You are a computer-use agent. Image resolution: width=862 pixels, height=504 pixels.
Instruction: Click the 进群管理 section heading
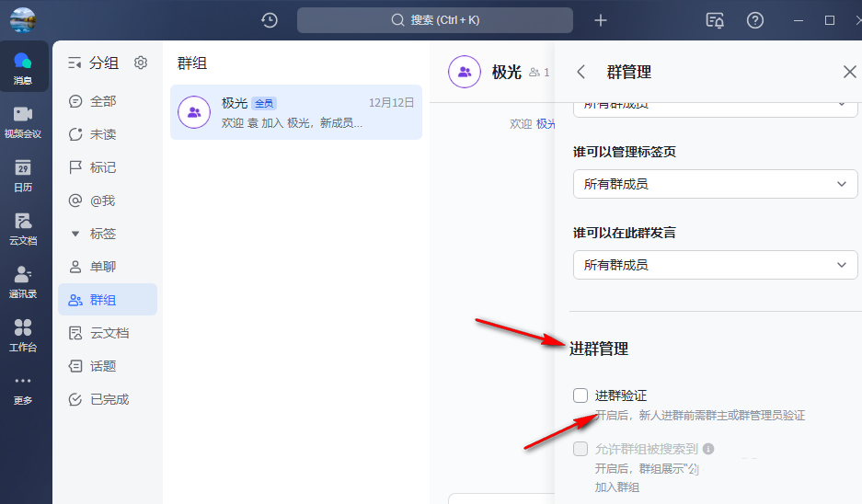(599, 349)
